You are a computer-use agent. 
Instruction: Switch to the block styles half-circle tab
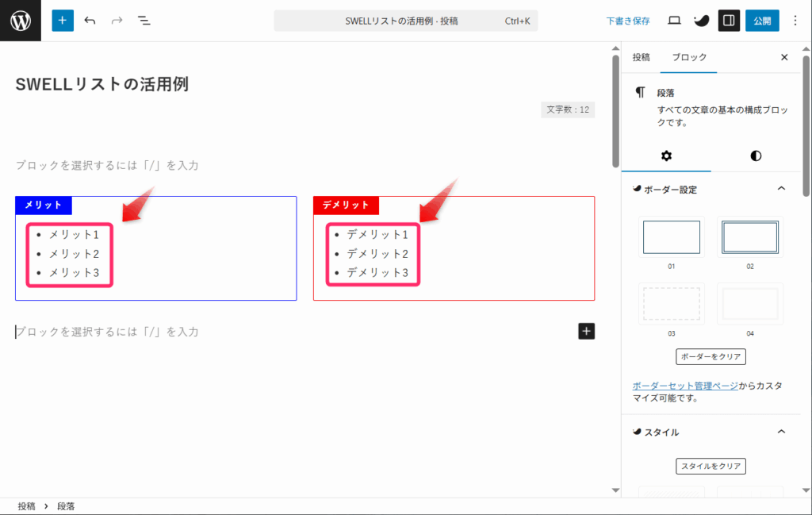coord(756,156)
